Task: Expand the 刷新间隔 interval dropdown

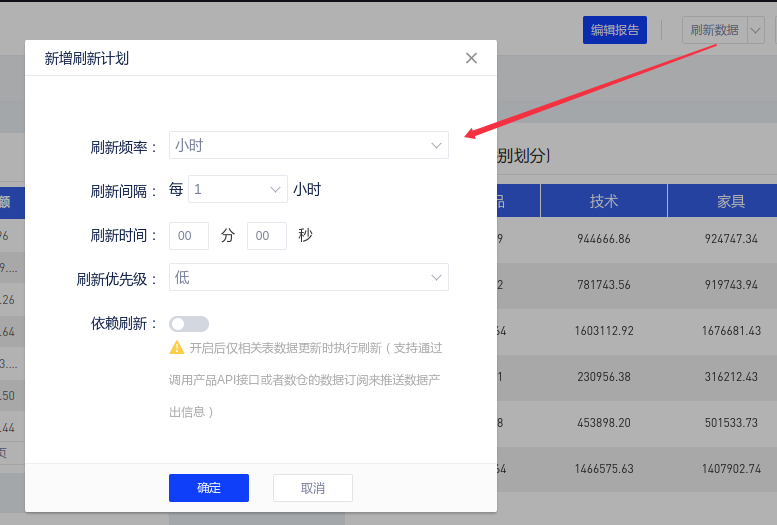Action: click(238, 189)
